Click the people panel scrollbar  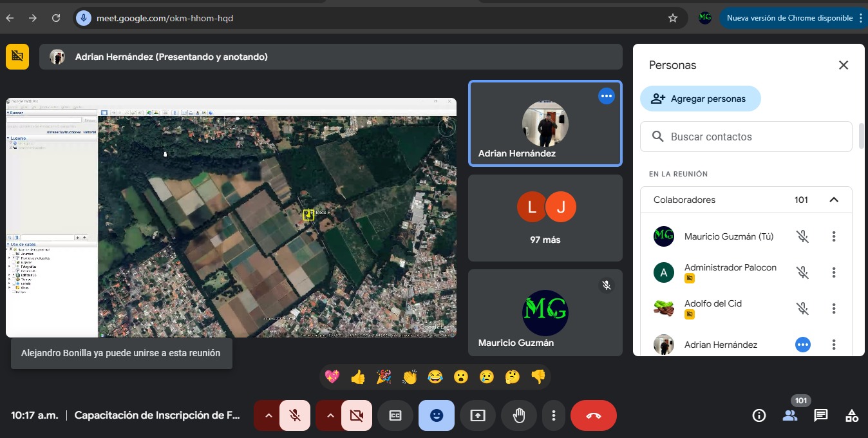[861, 135]
